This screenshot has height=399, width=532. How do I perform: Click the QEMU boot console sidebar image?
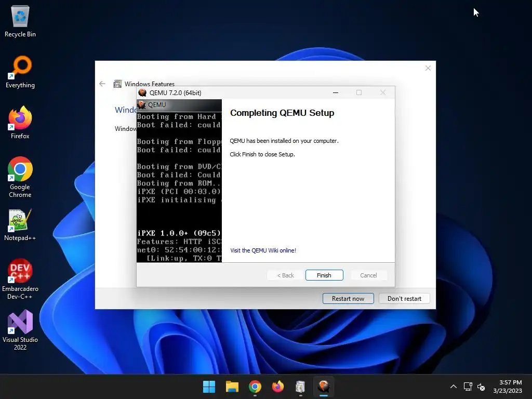[179, 181]
